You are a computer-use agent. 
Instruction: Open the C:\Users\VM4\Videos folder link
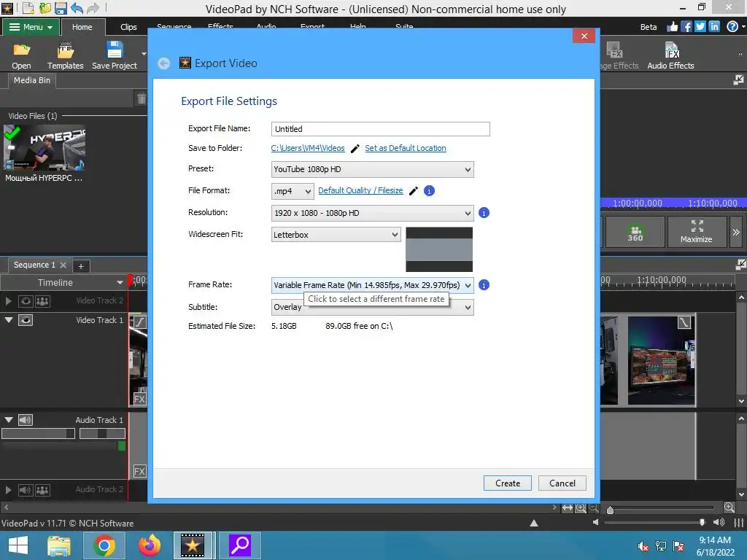coord(308,149)
